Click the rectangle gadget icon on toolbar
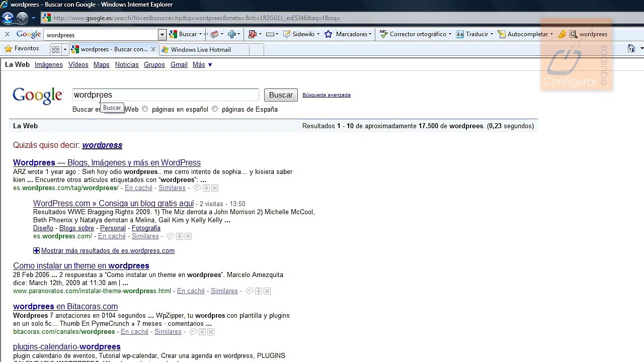This screenshot has width=644, height=362. tap(270, 34)
